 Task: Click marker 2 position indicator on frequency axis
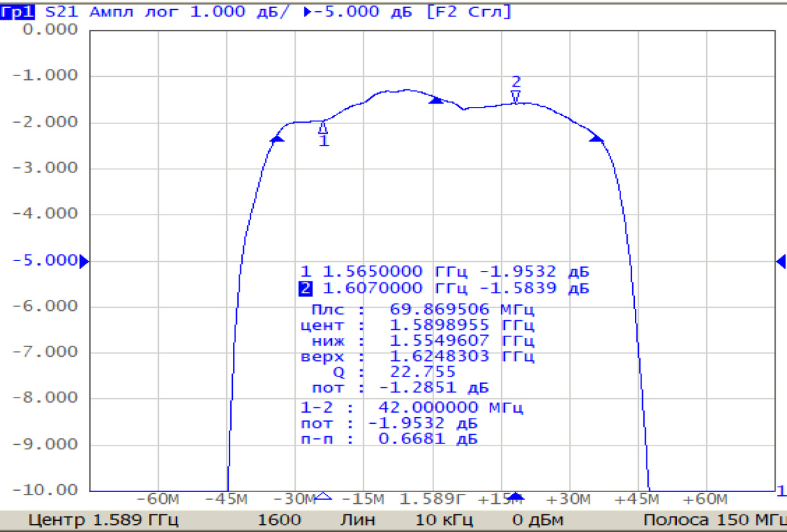click(516, 497)
